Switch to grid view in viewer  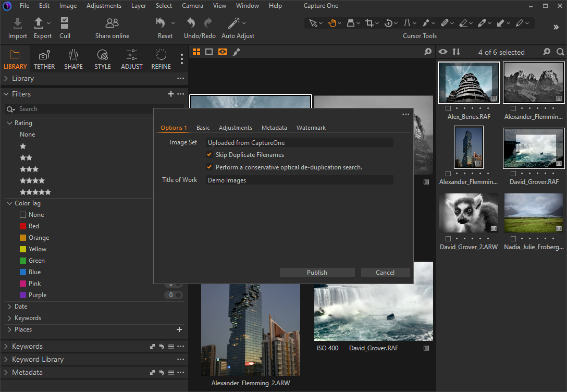pyautogui.click(x=196, y=52)
